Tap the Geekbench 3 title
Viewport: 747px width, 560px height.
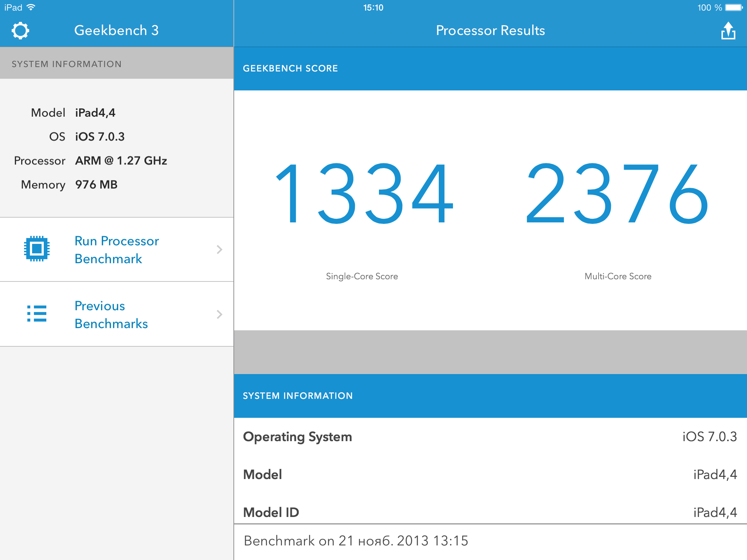point(116,31)
